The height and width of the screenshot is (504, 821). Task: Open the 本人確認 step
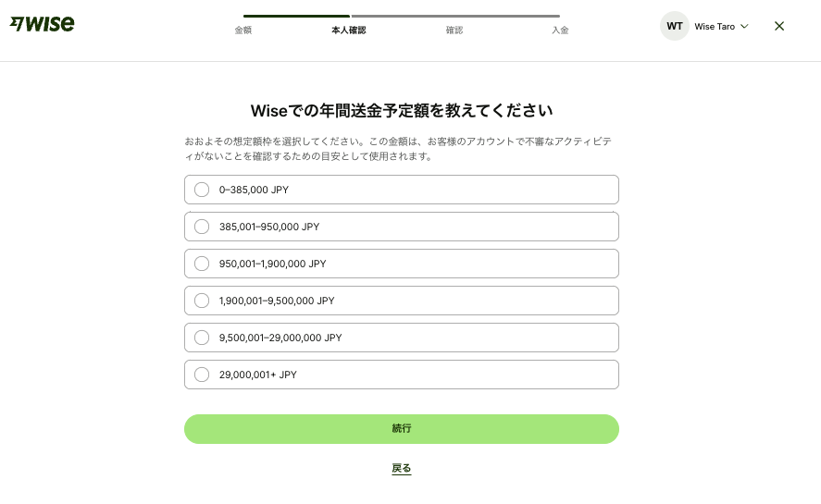point(349,31)
